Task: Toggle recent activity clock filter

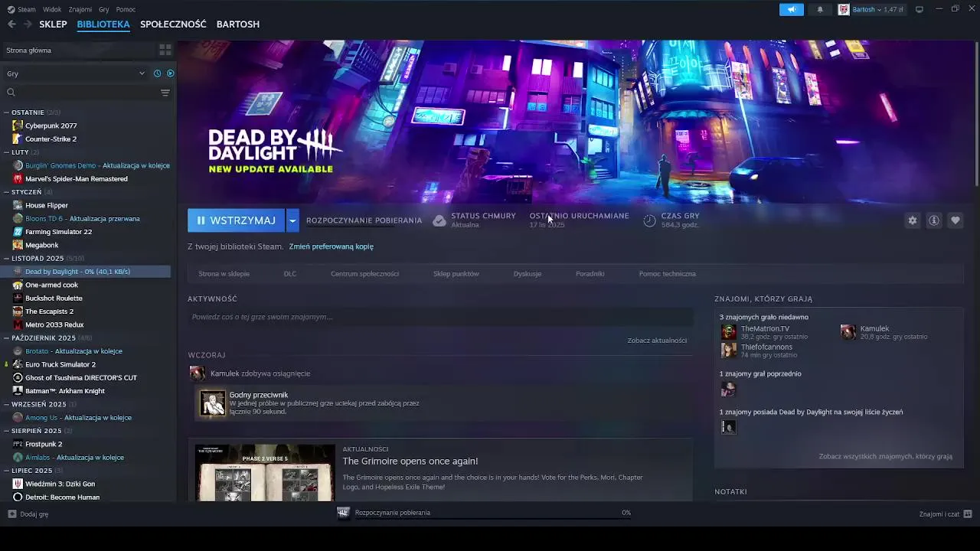Action: (x=157, y=73)
